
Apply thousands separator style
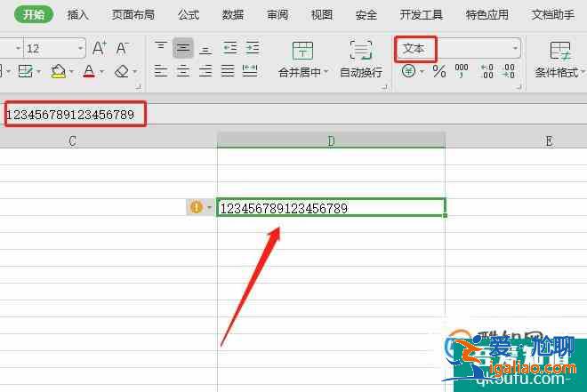click(x=462, y=71)
